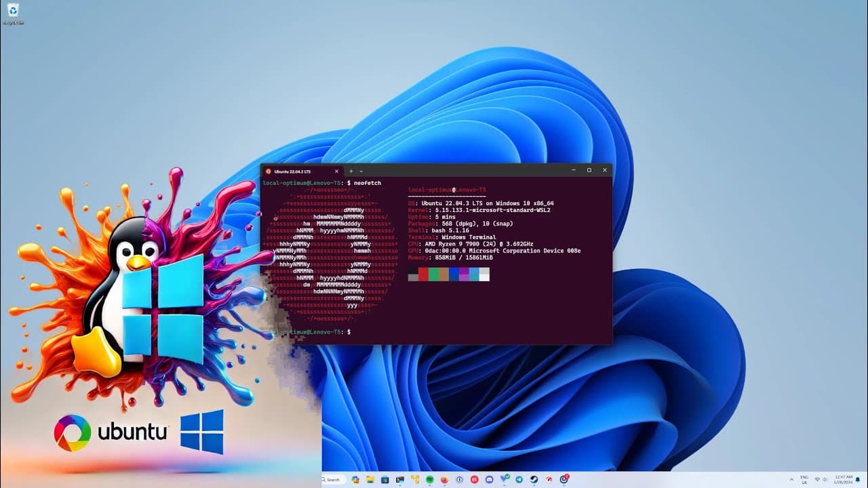Screen dimensions: 868x488
Task: Open File Explorer from the taskbar
Action: click(370, 479)
